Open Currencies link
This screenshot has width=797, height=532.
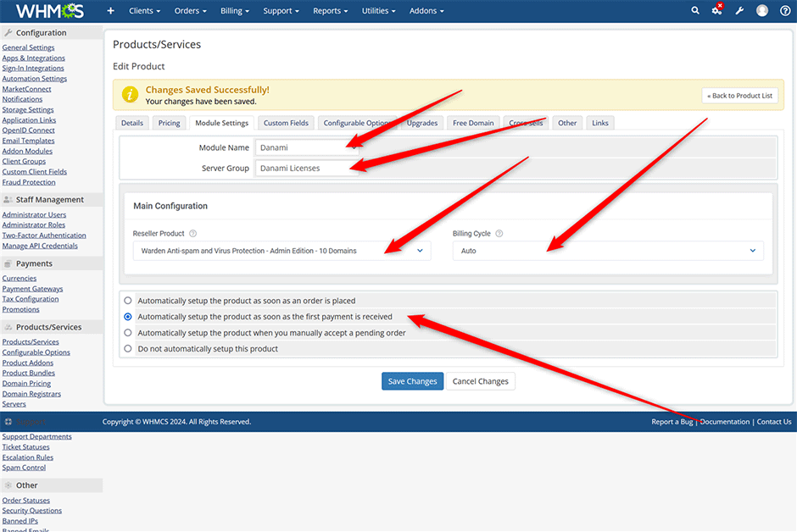[20, 278]
